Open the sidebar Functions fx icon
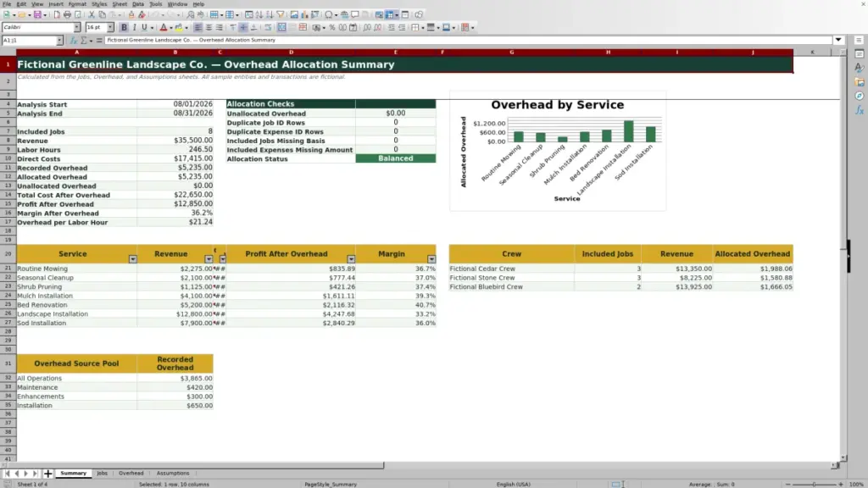 tap(860, 110)
